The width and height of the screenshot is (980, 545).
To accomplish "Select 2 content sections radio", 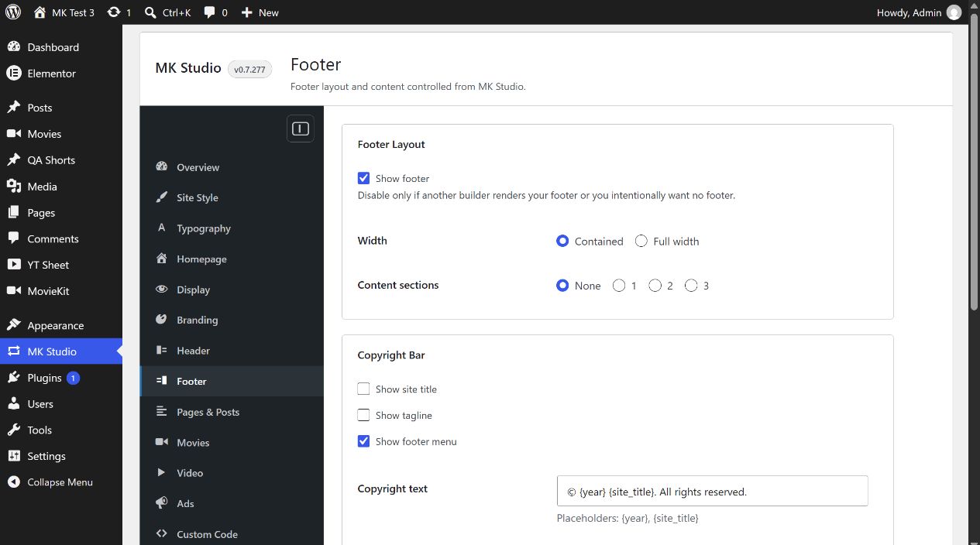I will click(x=655, y=286).
